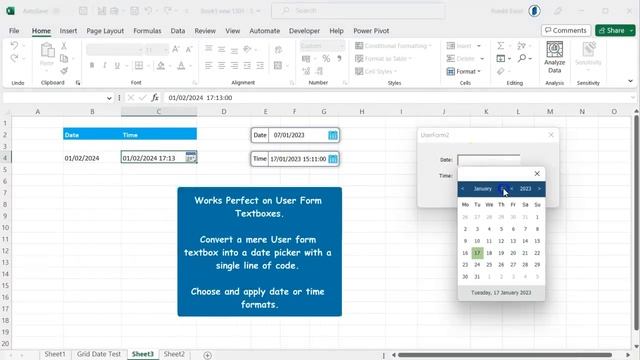Apply the Fill Color bucket icon

[x=161, y=65]
